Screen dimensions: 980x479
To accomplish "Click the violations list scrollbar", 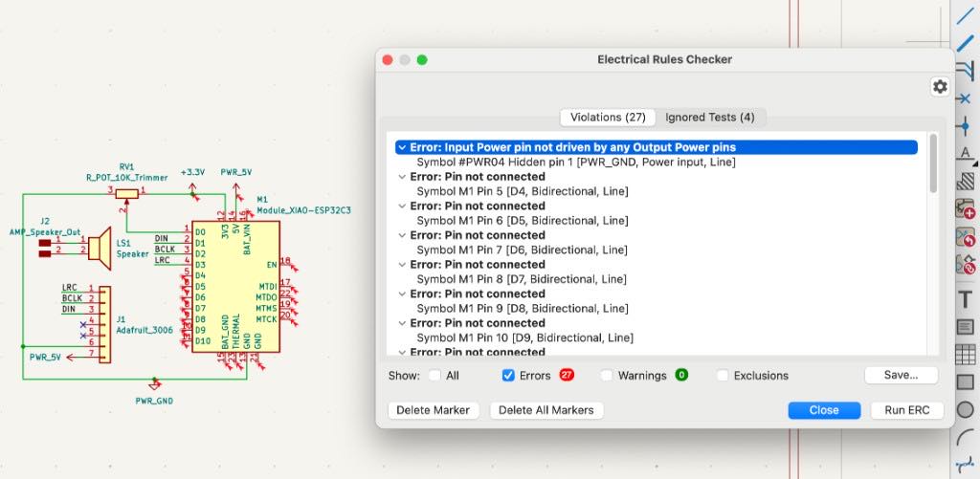I will pos(933,163).
